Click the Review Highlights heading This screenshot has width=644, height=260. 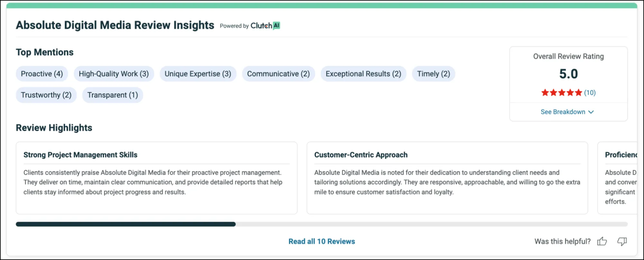tap(54, 128)
